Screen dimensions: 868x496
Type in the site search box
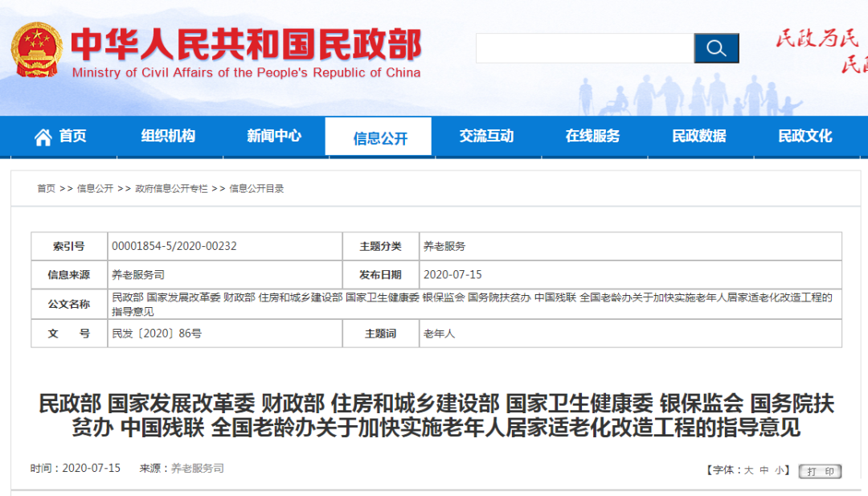pos(584,48)
